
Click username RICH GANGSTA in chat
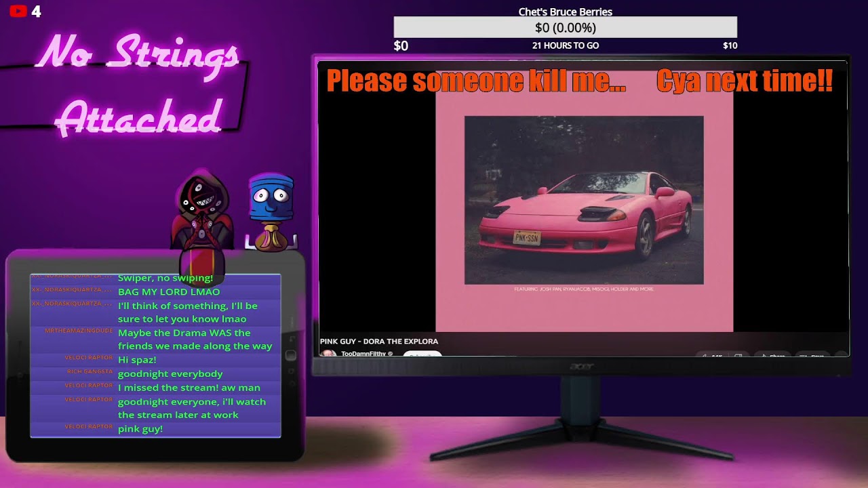point(90,371)
